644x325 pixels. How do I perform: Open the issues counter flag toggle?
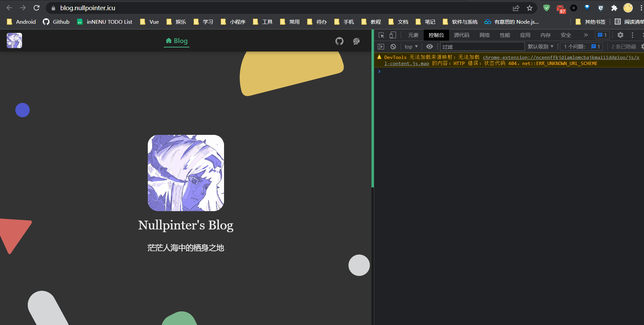point(602,35)
